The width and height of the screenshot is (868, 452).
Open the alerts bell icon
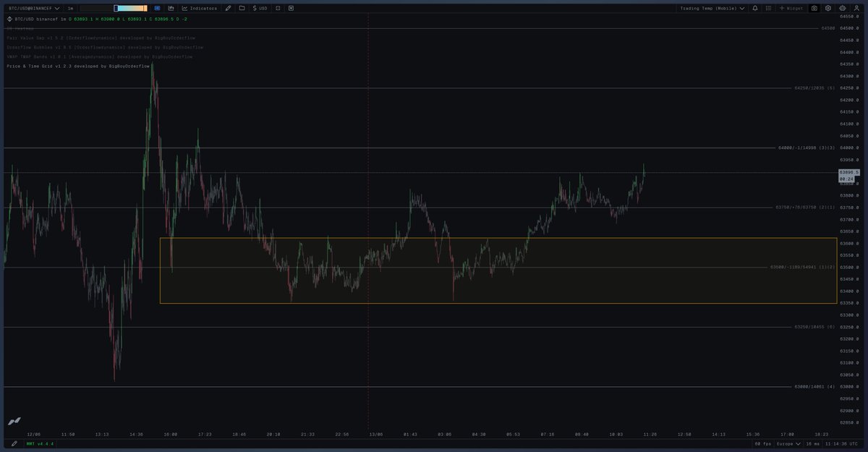(x=755, y=8)
